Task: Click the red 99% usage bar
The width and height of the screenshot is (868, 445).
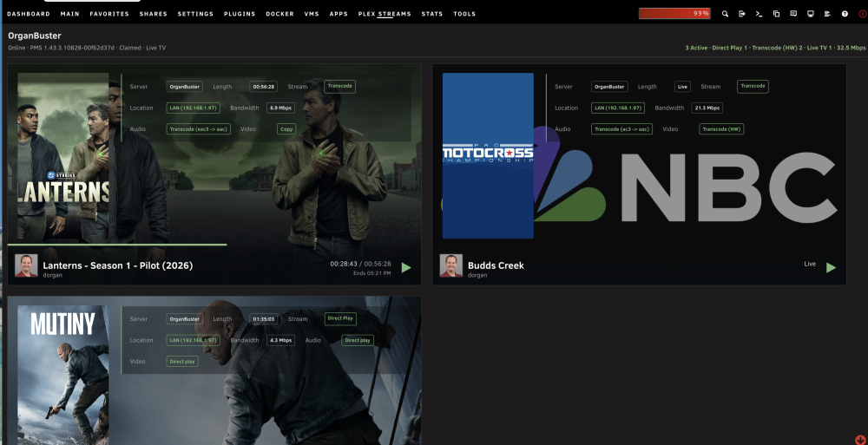Action: click(674, 13)
